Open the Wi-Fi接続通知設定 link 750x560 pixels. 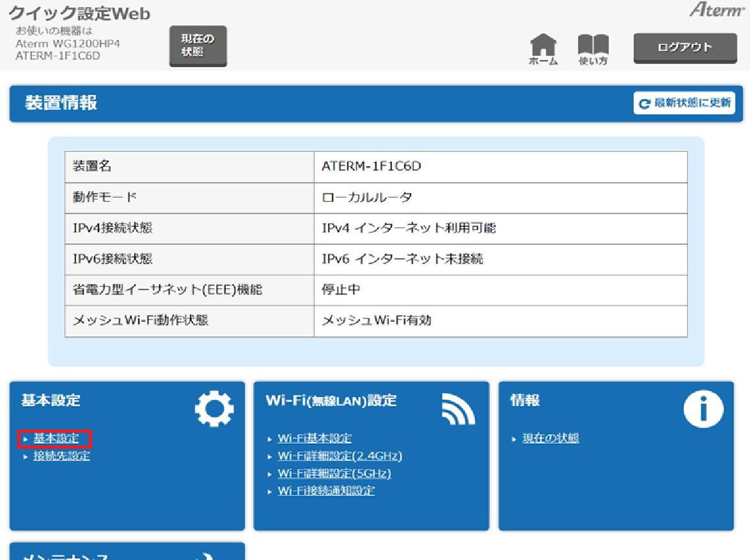pyautogui.click(x=325, y=491)
